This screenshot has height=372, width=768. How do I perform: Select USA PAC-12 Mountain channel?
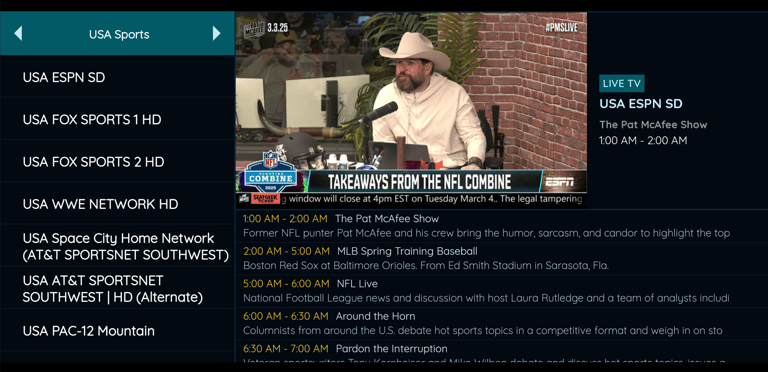coord(117,330)
